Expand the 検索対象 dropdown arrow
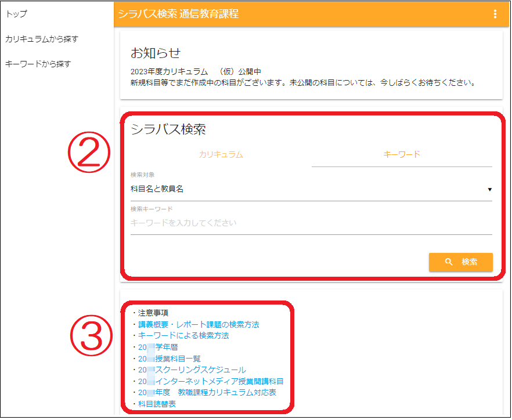The image size is (512, 420). (489, 190)
